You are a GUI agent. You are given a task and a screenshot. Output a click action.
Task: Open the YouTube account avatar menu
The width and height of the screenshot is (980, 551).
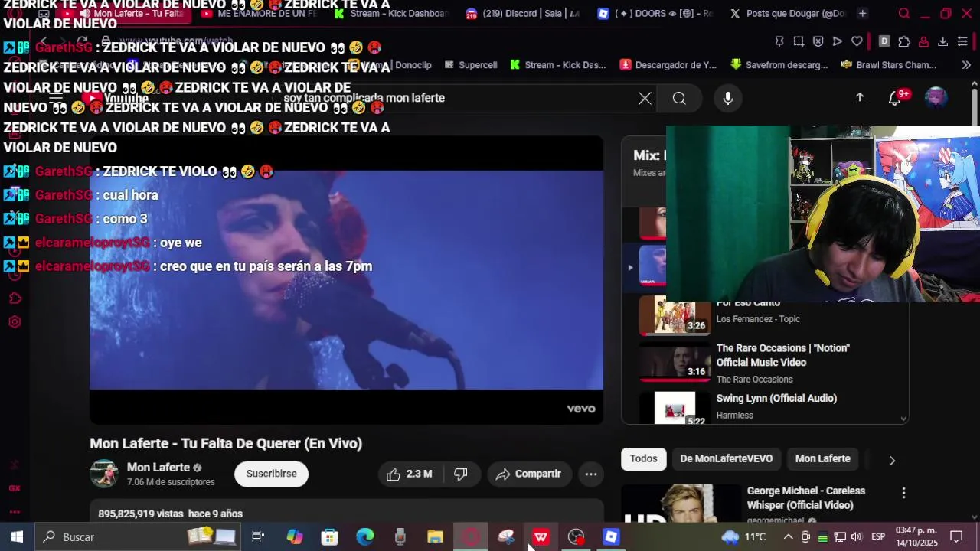point(936,98)
